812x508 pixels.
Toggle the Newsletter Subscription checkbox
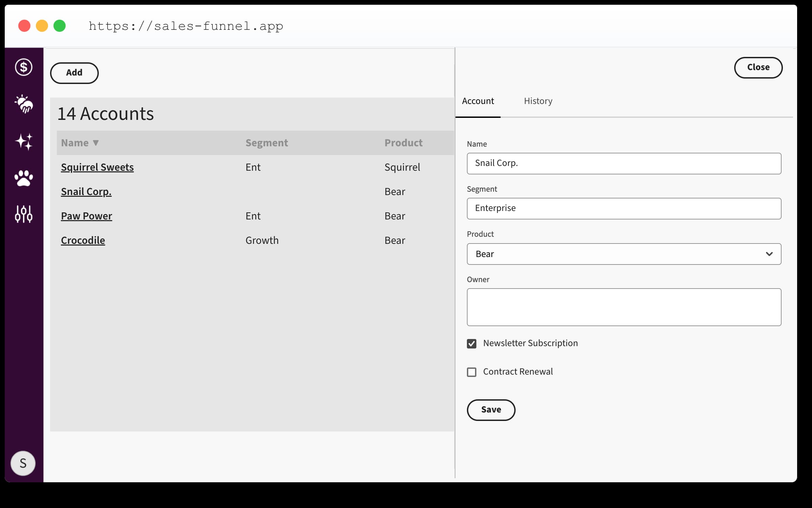pyautogui.click(x=472, y=343)
